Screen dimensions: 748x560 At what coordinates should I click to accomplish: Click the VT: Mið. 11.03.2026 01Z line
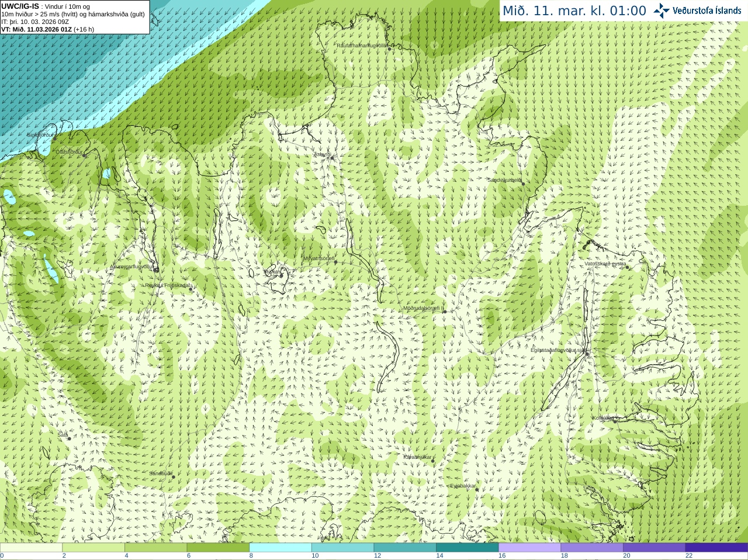[x=47, y=29]
